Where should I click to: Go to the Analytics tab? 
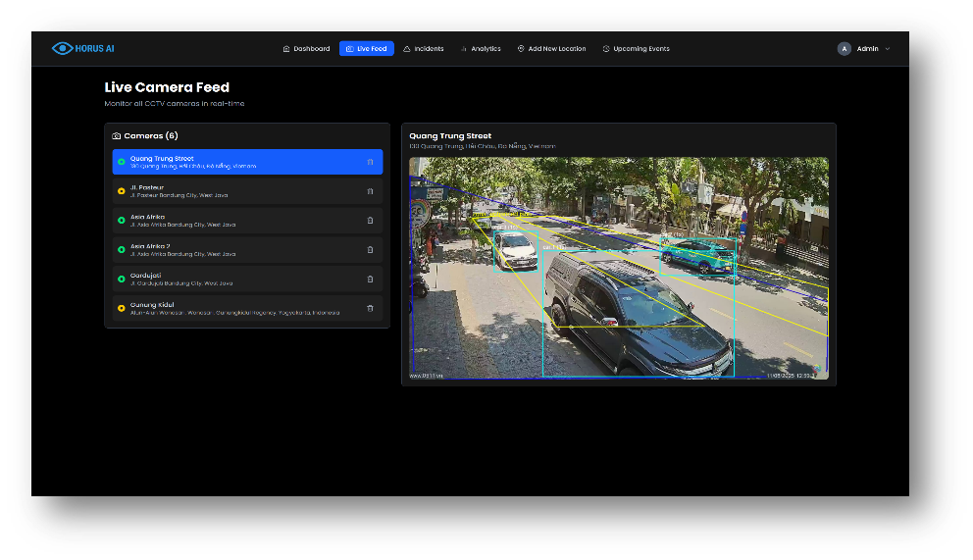(x=481, y=48)
